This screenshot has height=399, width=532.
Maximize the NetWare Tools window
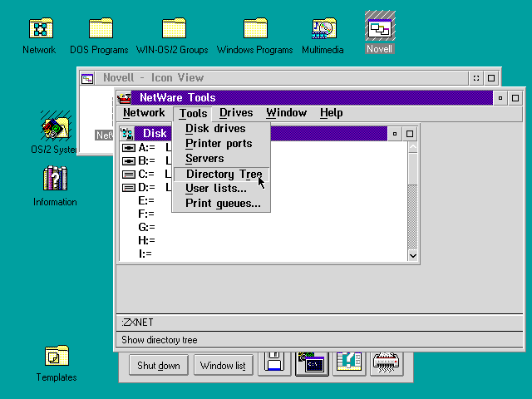click(515, 98)
